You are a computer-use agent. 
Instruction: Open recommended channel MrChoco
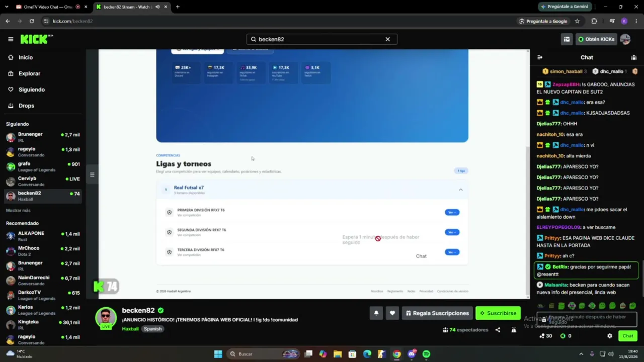tap(43, 251)
